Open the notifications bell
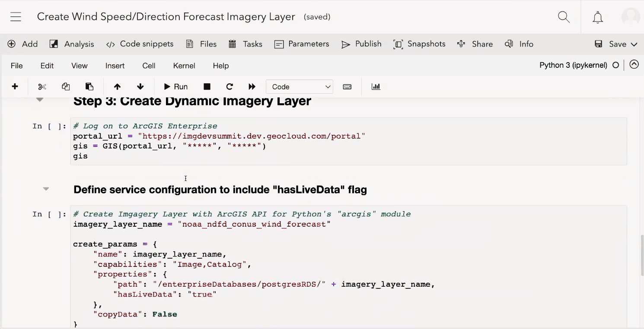This screenshot has width=644, height=329. tap(598, 17)
